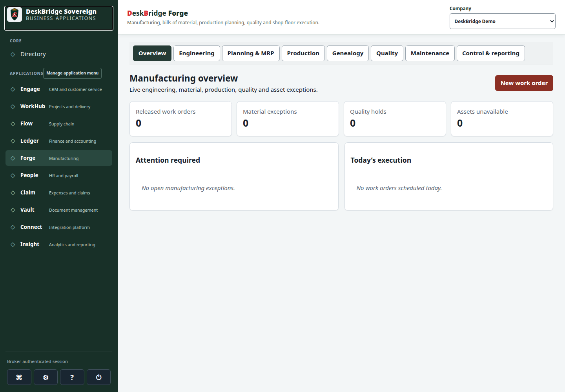Open Insight Analytics and reporting

click(x=59, y=245)
